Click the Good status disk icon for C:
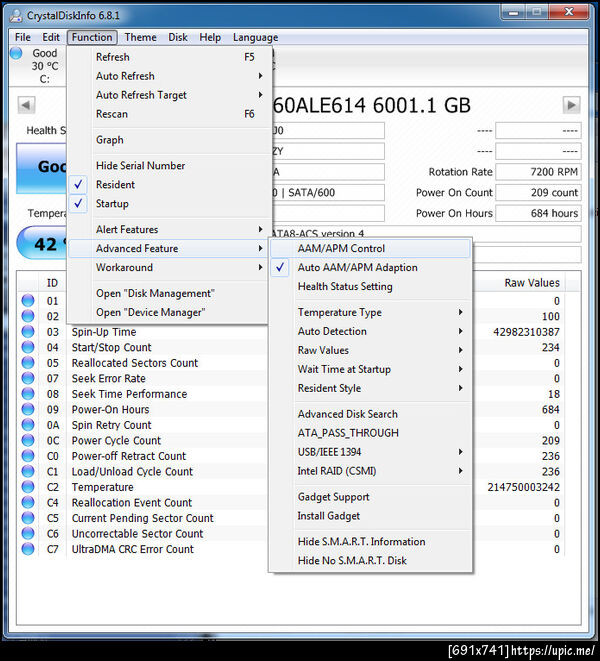 [16, 54]
